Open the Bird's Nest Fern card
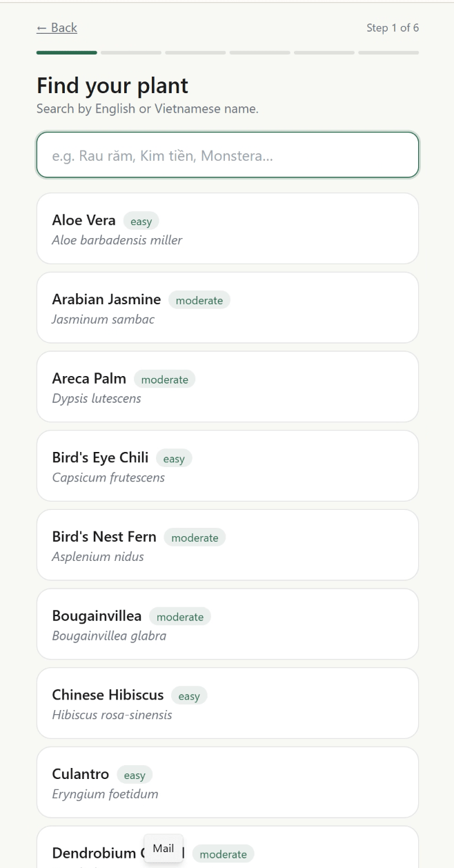 coord(228,545)
